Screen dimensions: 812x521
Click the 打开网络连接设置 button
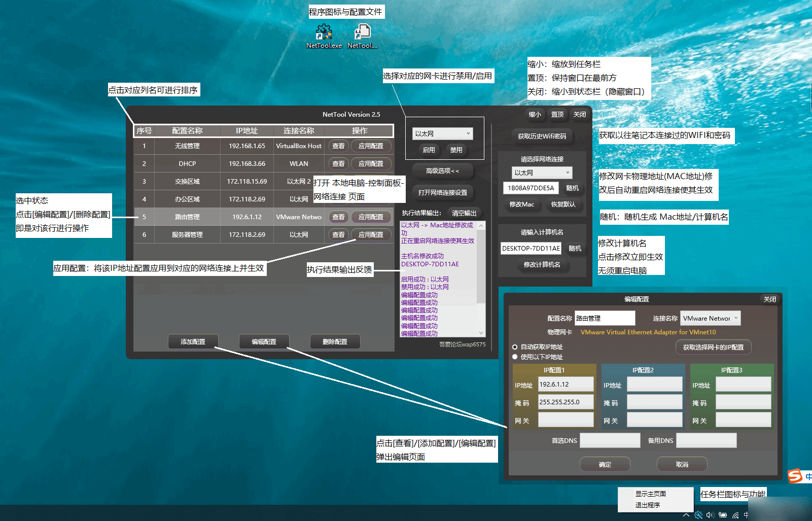pos(442,193)
